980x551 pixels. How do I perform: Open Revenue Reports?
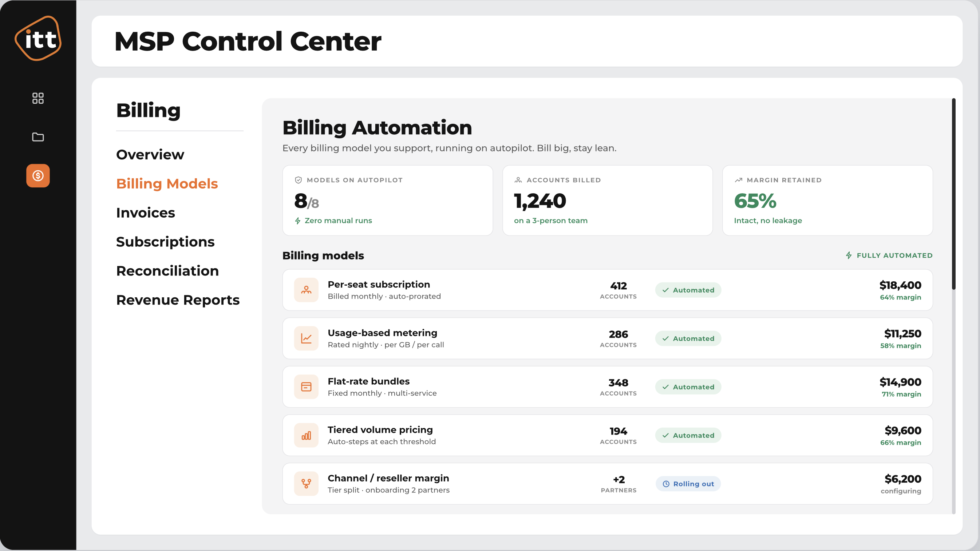click(178, 300)
